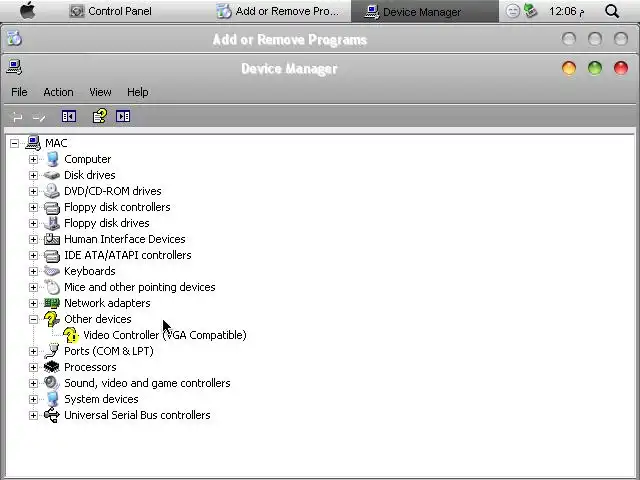Switch to Add or Remove Programs taskbar item
Screen dimensions: 640x480
coord(278,11)
